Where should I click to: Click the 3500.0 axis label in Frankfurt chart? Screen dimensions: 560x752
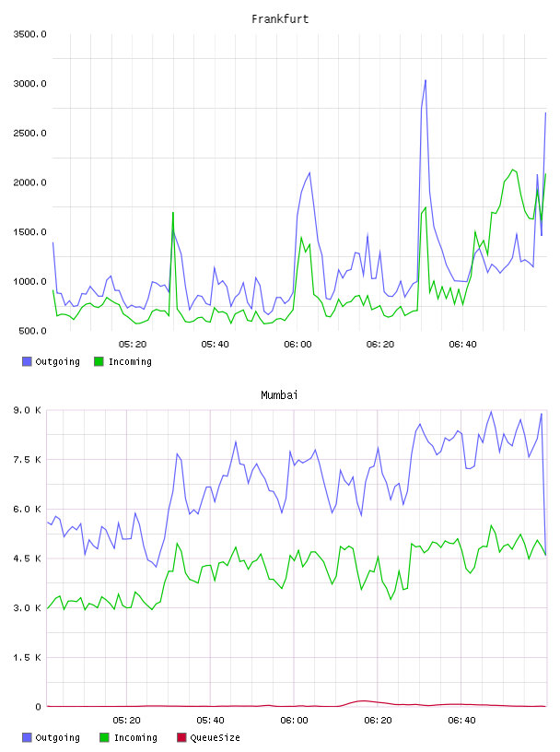point(29,34)
